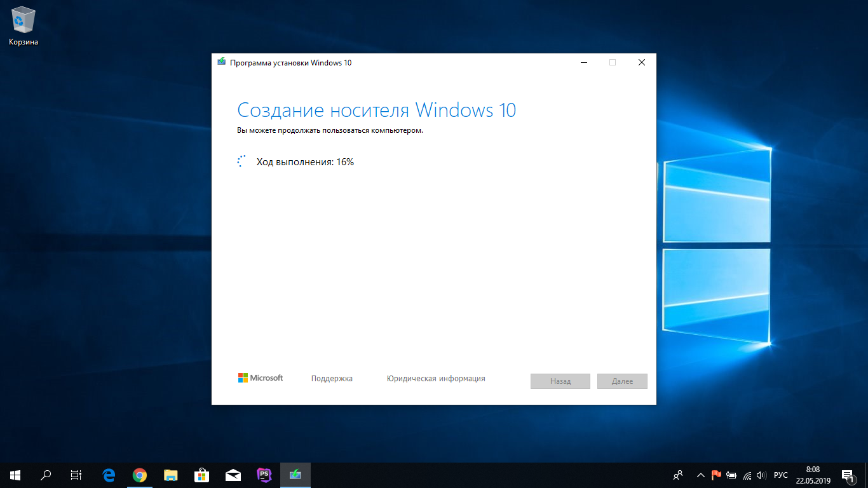Click the text "Ход выполнения: 16%"
The height and width of the screenshot is (488, 868).
click(305, 162)
